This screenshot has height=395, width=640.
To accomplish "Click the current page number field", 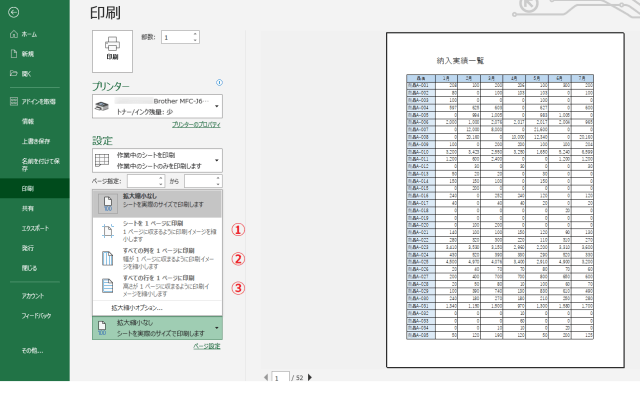I will (x=280, y=378).
